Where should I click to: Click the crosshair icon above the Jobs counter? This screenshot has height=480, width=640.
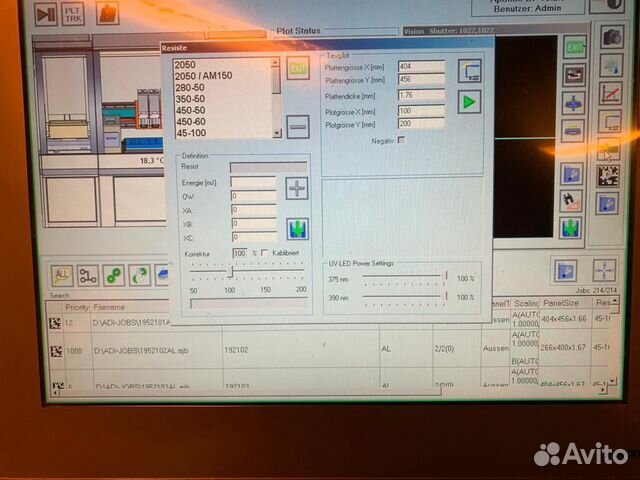(604, 270)
